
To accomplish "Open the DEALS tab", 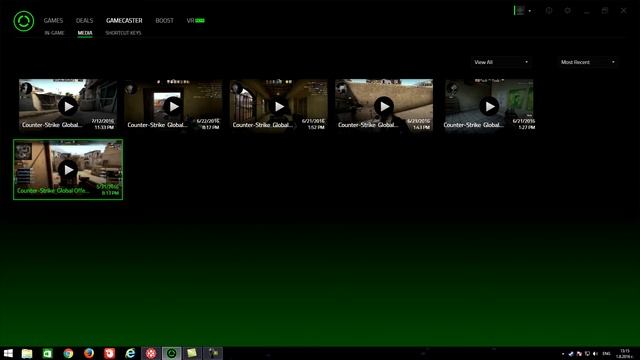I will coord(84,20).
